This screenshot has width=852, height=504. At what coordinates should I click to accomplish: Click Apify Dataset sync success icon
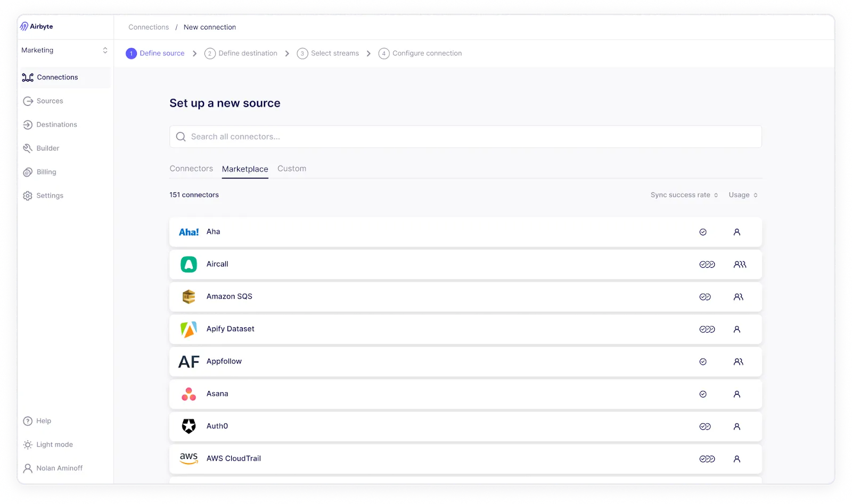pyautogui.click(x=707, y=329)
